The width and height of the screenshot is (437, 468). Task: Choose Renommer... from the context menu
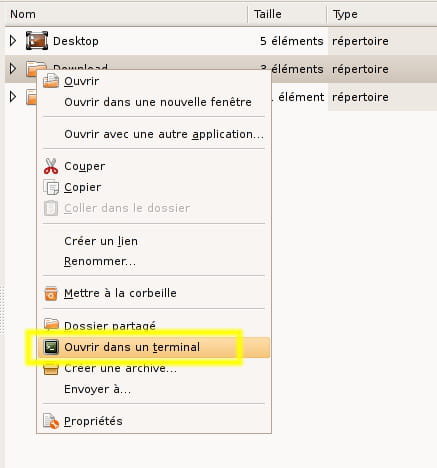coord(100,261)
